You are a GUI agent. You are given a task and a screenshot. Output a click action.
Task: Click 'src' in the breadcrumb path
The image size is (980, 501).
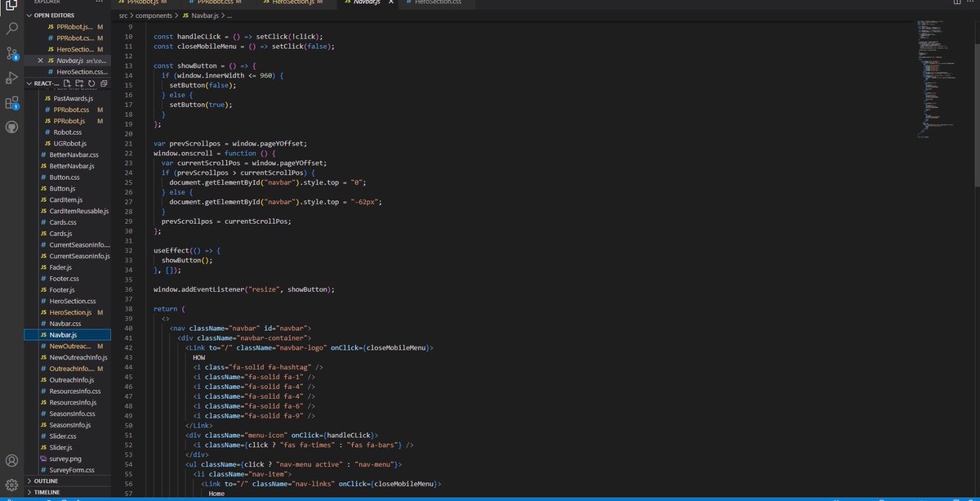coord(124,15)
